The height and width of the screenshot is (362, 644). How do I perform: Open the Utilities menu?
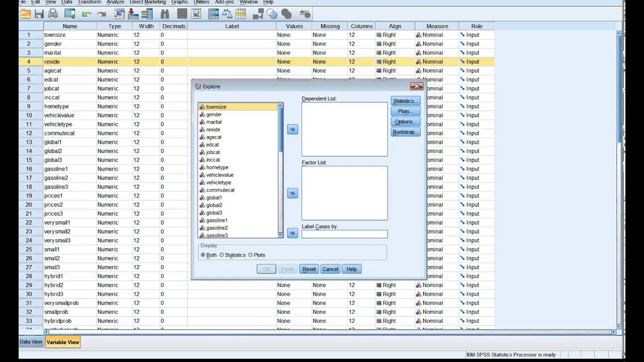201,2
